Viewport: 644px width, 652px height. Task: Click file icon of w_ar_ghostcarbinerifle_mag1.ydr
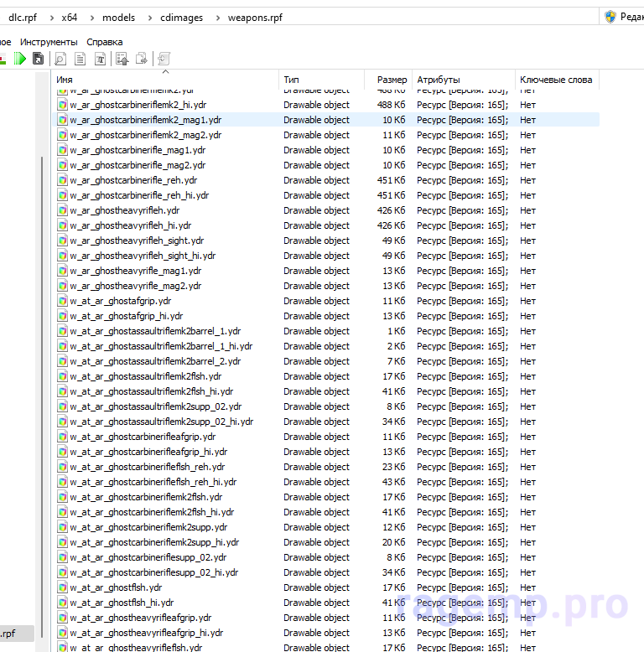click(x=62, y=150)
